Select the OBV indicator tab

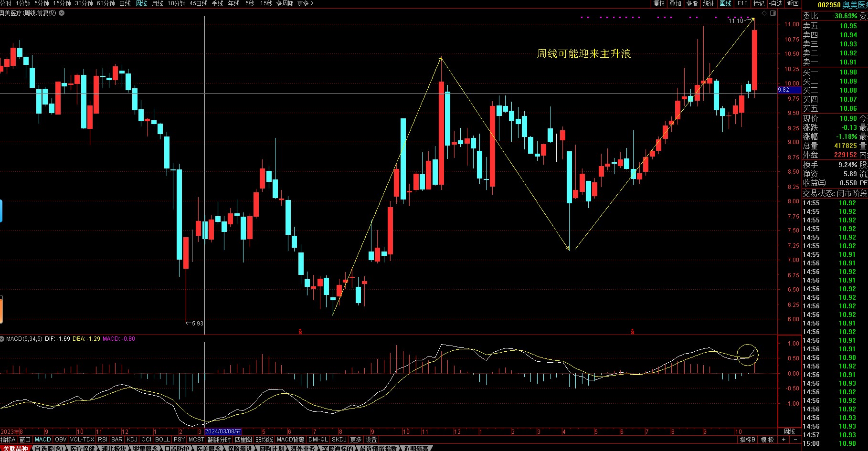tap(61, 440)
